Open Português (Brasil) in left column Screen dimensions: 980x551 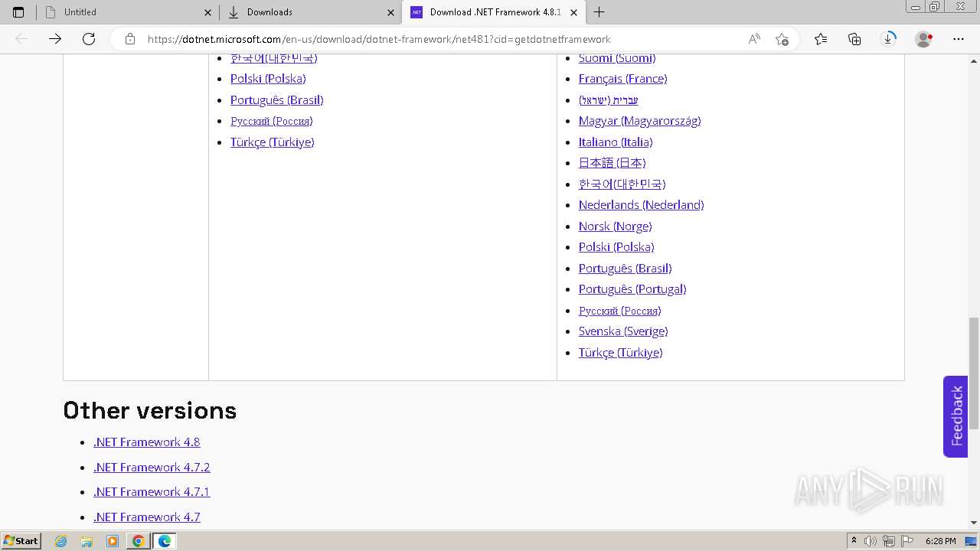click(277, 100)
